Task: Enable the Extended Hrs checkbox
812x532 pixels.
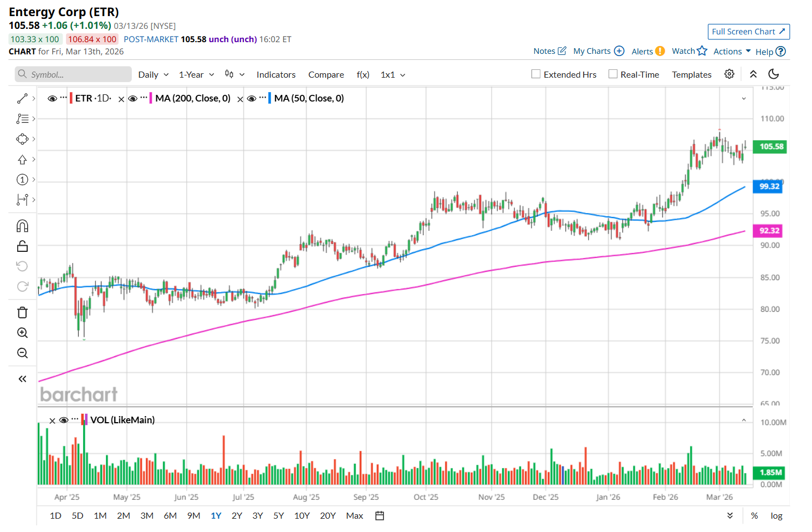Action: [536, 74]
